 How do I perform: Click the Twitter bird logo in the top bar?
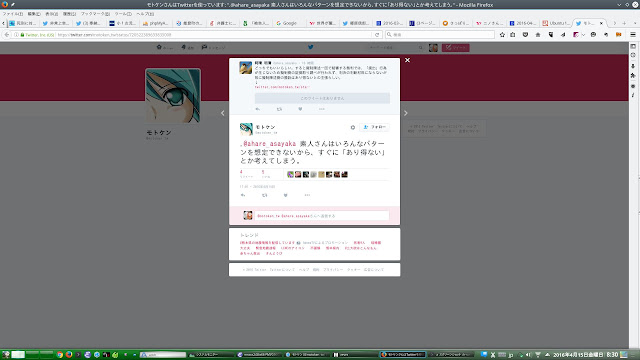[x=311, y=47]
